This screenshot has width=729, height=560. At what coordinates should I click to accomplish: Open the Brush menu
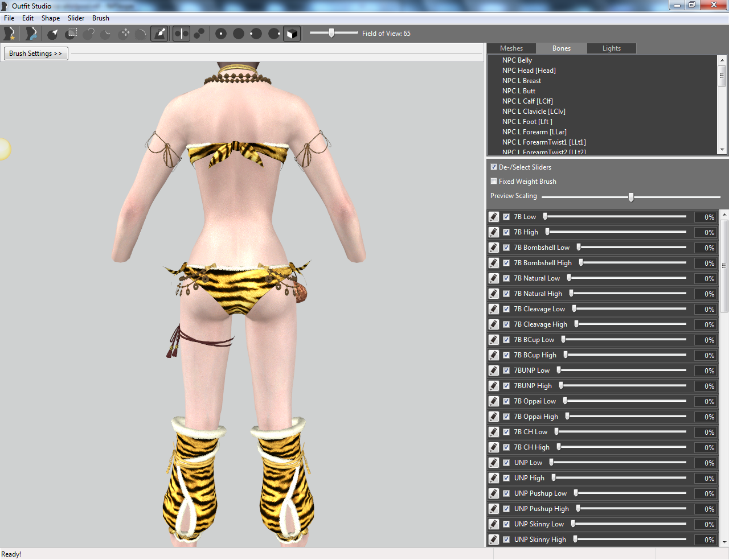point(101,18)
